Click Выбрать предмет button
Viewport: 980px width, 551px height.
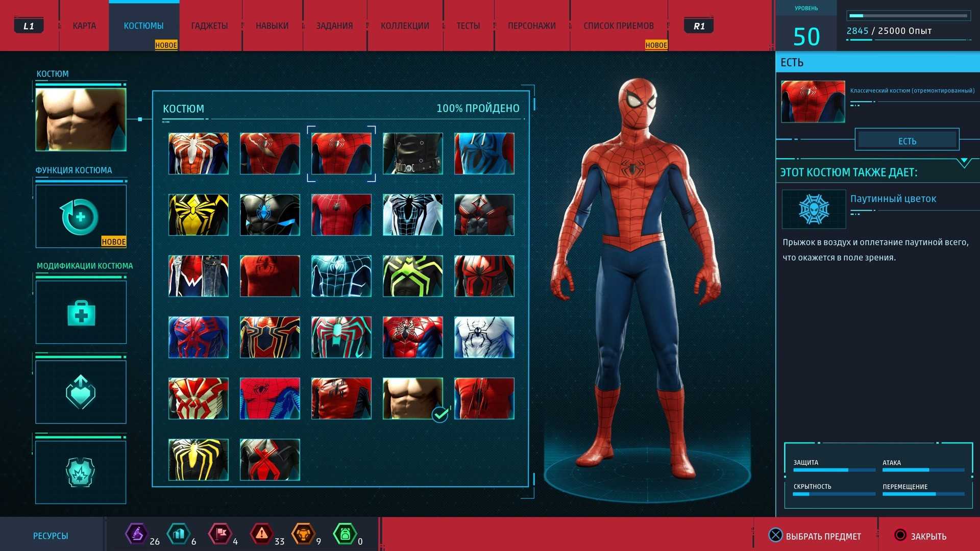[815, 536]
